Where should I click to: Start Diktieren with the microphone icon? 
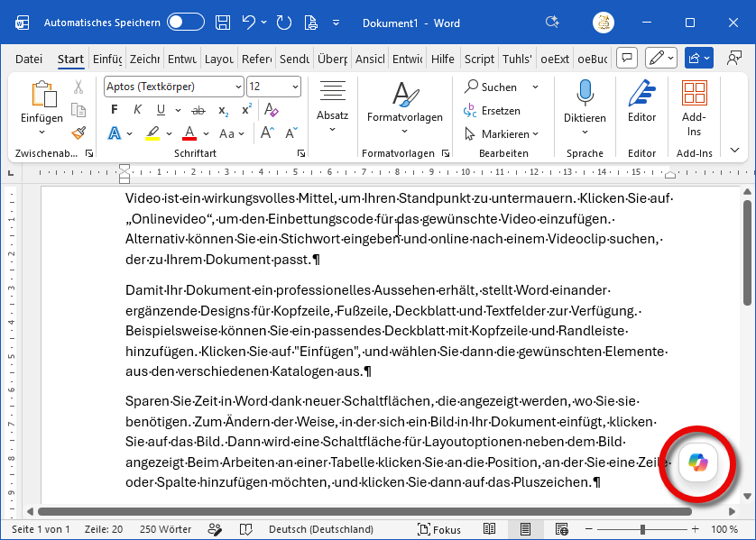(585, 93)
